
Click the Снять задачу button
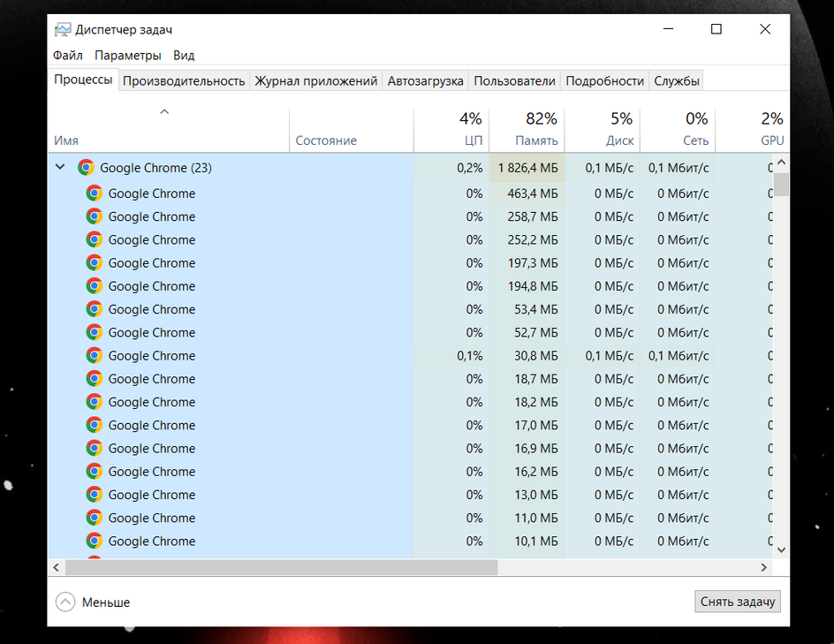tap(737, 602)
